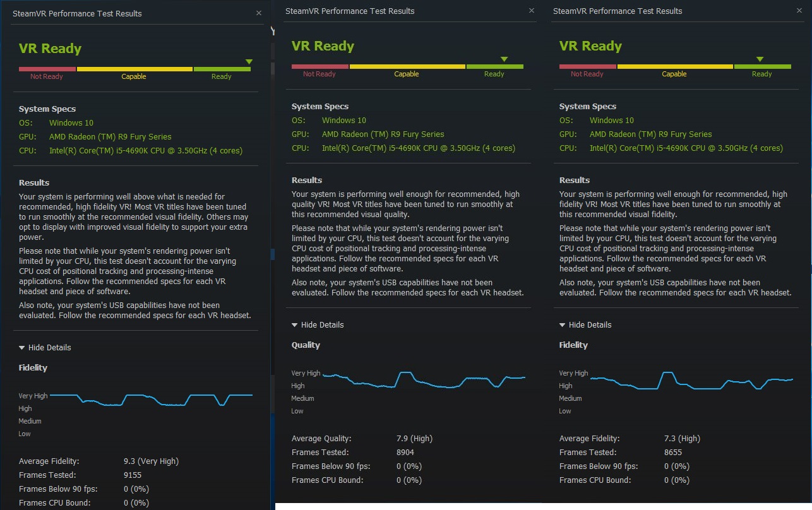Click the VR Ready heading in left window

pos(51,49)
